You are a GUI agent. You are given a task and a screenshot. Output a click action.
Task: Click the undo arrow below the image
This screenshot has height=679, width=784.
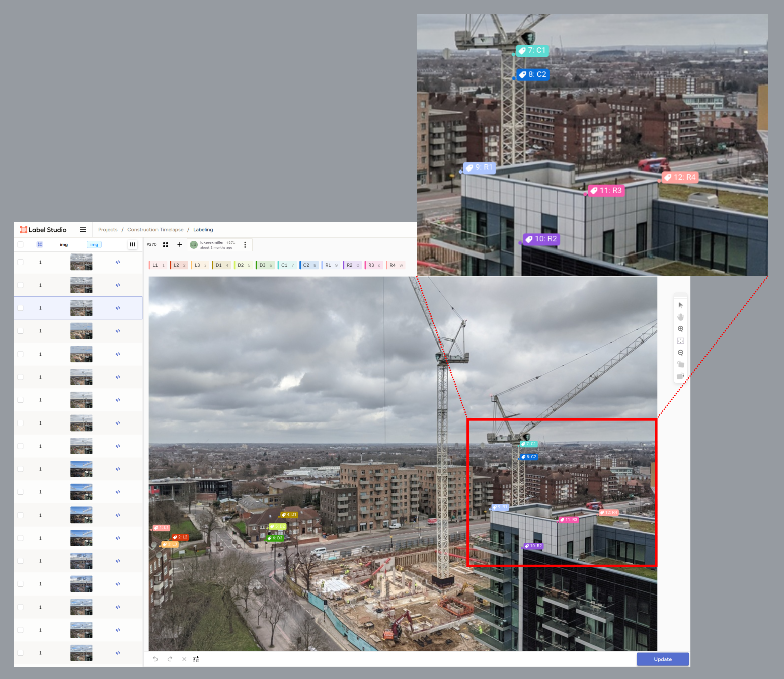[x=155, y=659]
